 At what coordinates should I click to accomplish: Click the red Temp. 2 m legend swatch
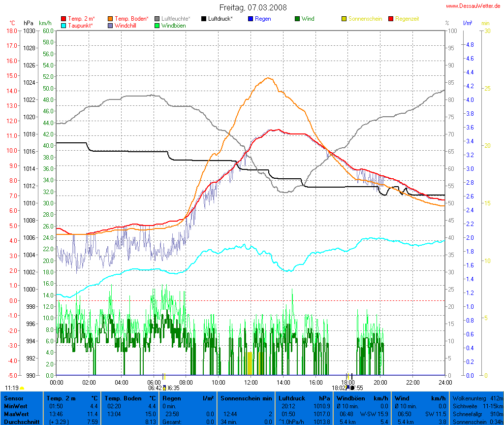pyautogui.click(x=63, y=19)
